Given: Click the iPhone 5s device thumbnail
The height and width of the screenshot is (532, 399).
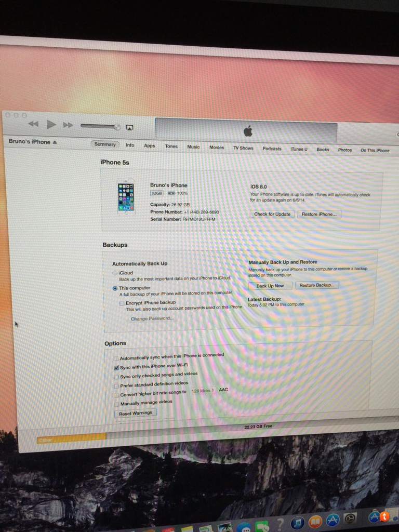Looking at the screenshot, I should click(126, 197).
